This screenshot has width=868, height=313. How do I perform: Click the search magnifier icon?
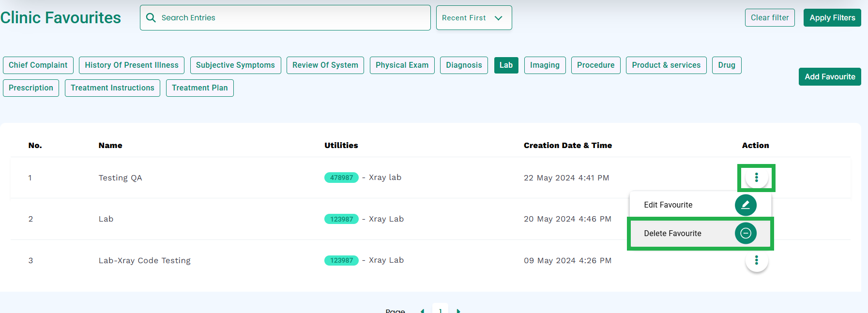[151, 18]
